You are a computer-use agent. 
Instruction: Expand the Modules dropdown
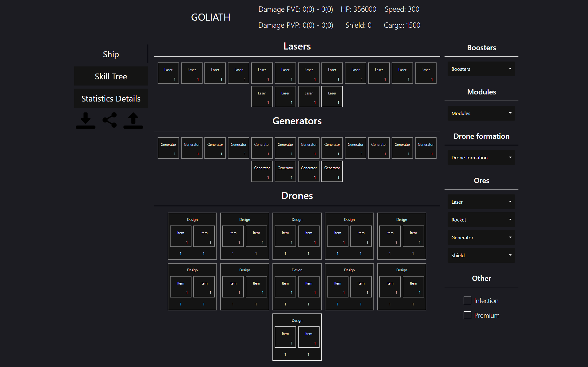[x=481, y=113]
